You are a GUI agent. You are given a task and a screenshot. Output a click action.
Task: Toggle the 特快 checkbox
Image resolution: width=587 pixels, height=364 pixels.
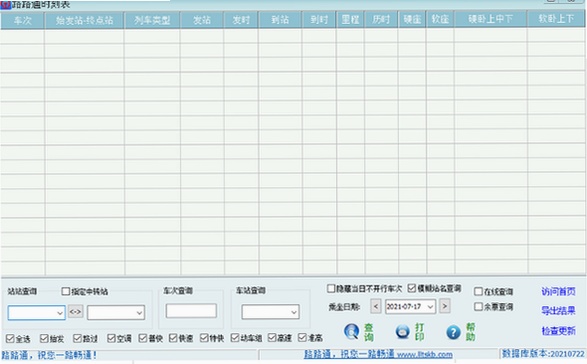tap(204, 338)
